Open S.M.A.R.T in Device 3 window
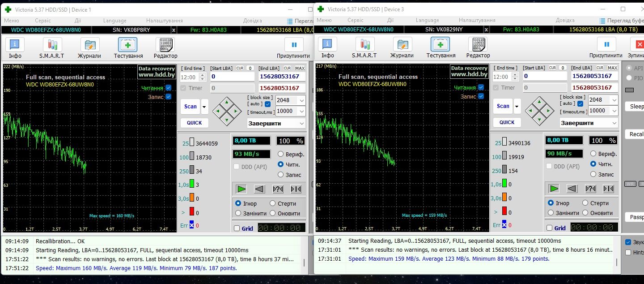This screenshot has height=284, width=644. coord(365,47)
